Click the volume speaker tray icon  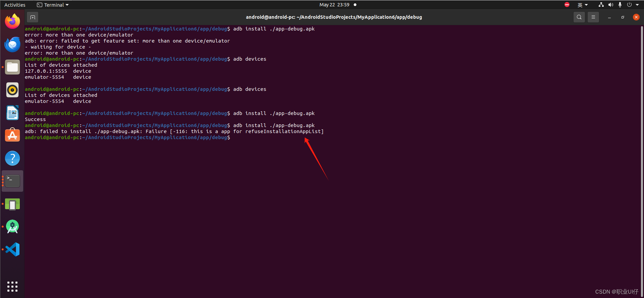(x=610, y=5)
